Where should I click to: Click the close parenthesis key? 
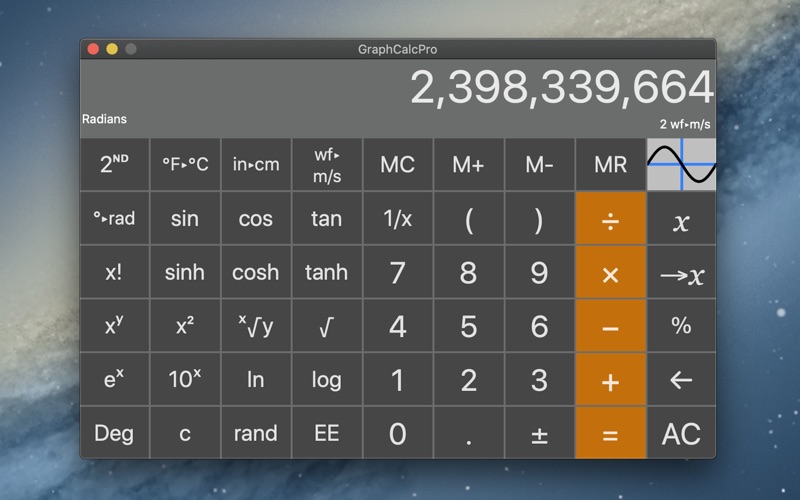click(539, 218)
